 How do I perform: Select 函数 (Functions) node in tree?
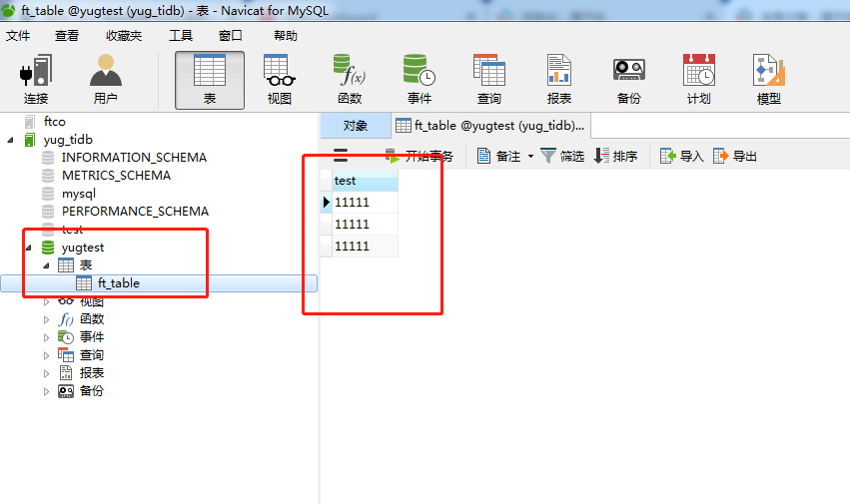[92, 319]
